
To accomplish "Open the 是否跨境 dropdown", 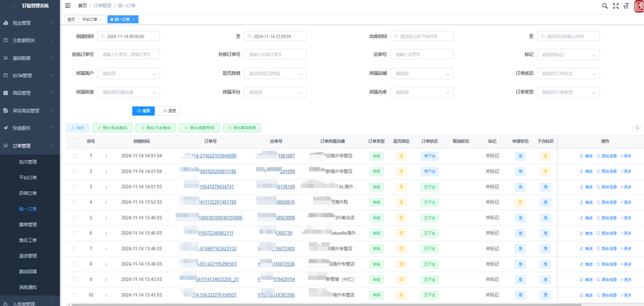I will (x=275, y=73).
